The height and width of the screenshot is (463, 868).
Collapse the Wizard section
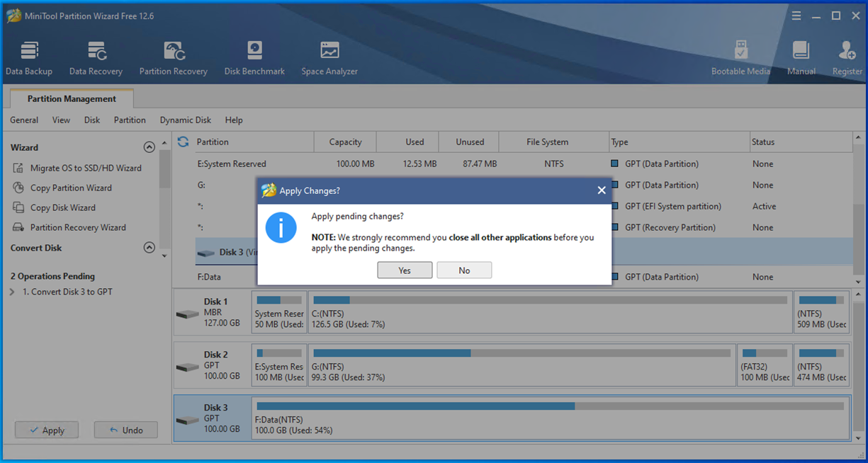[149, 147]
